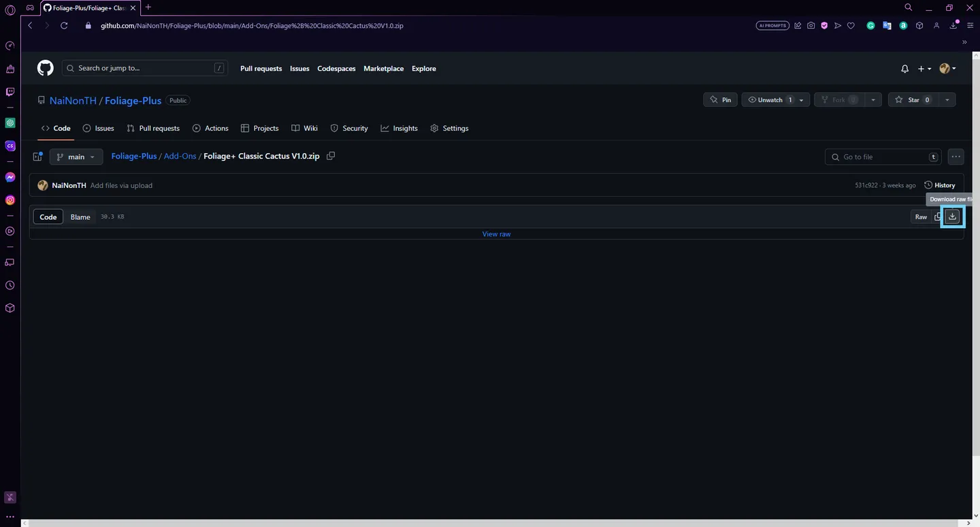Open the player icon in sidebar

[10, 231]
